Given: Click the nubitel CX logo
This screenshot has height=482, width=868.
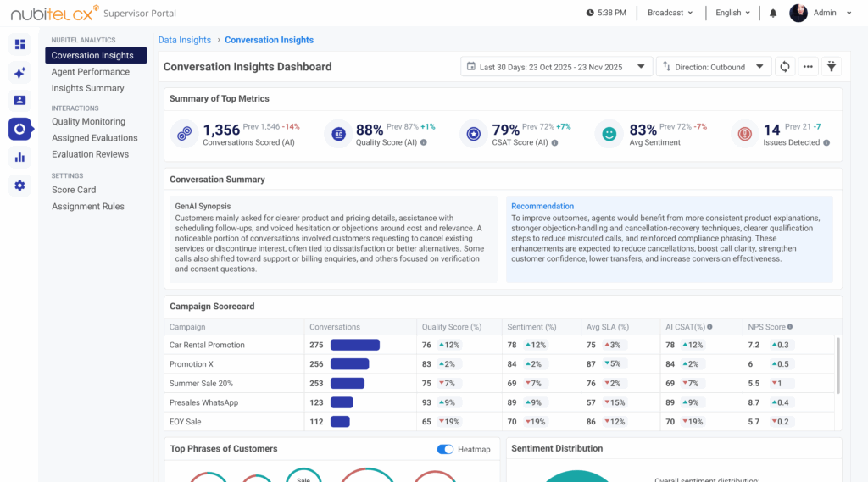Looking at the screenshot, I should pos(55,13).
